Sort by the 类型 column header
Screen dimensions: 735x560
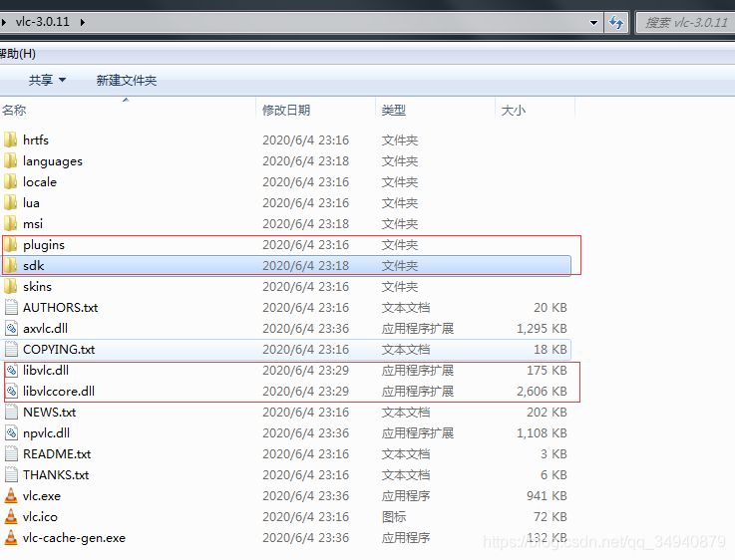coord(436,110)
